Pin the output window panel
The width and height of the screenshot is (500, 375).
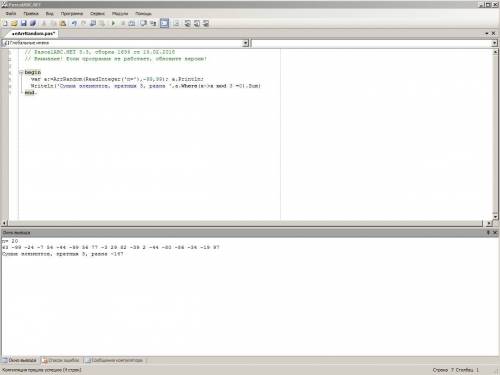click(488, 232)
